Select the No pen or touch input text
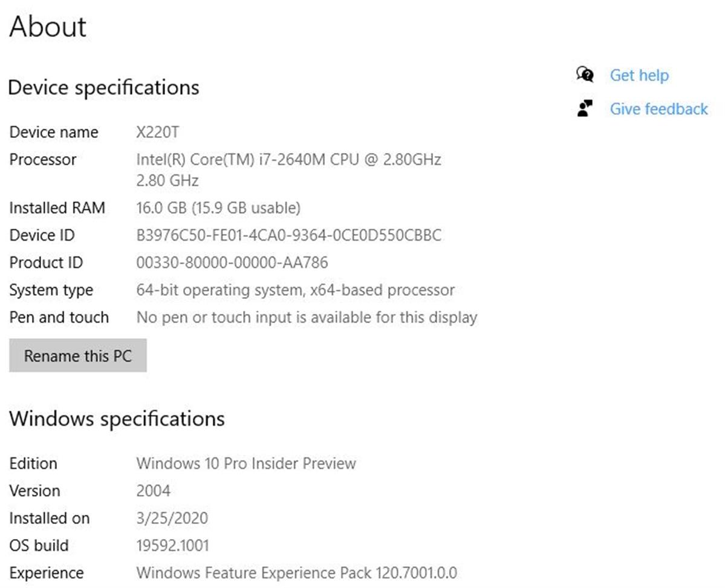Viewport: 725px width, 588px height. click(x=307, y=318)
